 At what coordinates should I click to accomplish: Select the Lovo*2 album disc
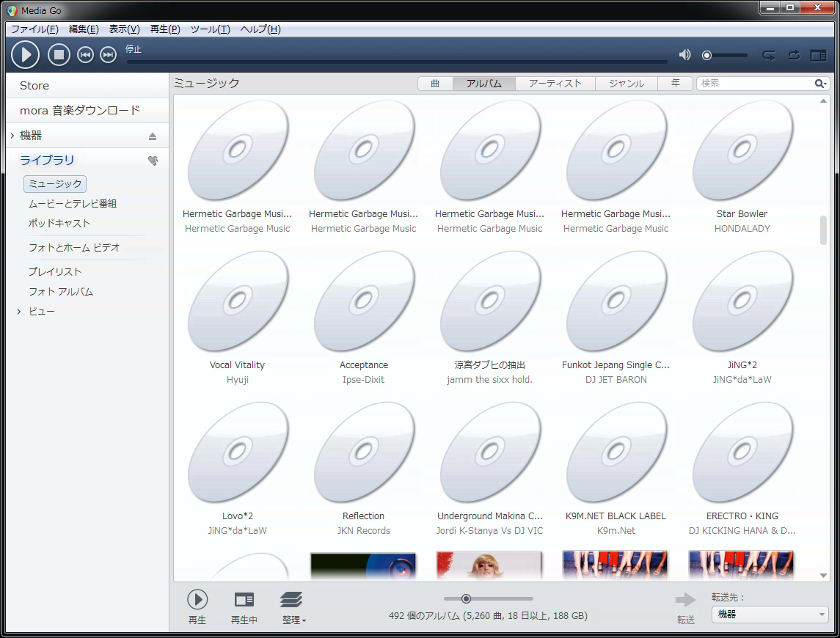(237, 453)
